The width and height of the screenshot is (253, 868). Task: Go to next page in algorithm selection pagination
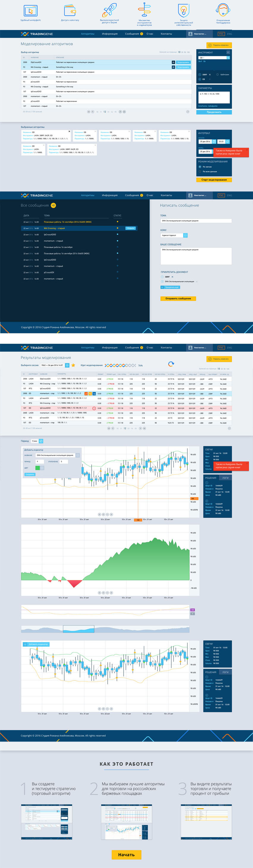(120, 112)
